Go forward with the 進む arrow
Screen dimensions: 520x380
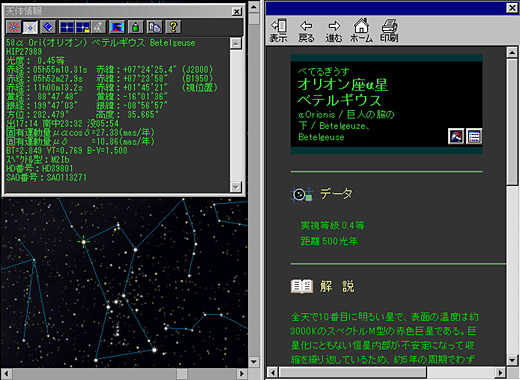[334, 31]
